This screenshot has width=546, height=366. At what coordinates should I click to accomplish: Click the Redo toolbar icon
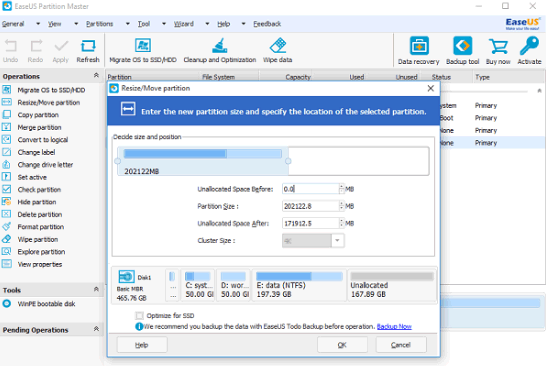(36, 51)
